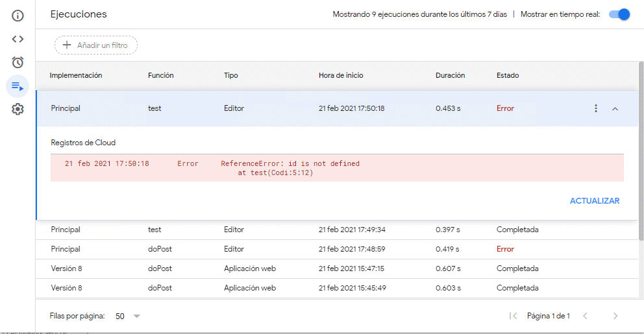
Task: Toggle the 'Mostrar en tiempo real' switch
Action: pos(619,14)
